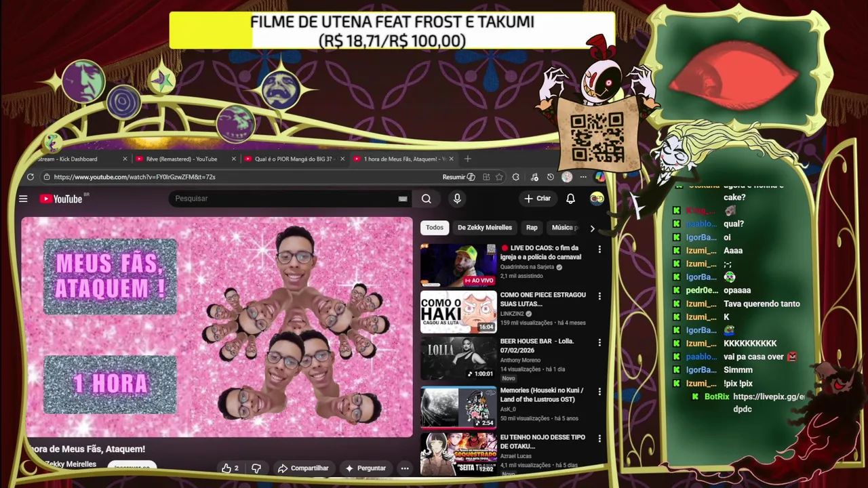Like the video with thumbs up
Viewport: 868px width, 488px height.
coord(230,468)
